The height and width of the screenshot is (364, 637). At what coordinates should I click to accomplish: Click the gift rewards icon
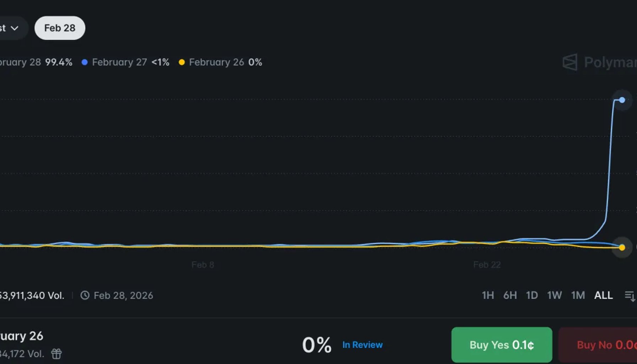coord(57,354)
